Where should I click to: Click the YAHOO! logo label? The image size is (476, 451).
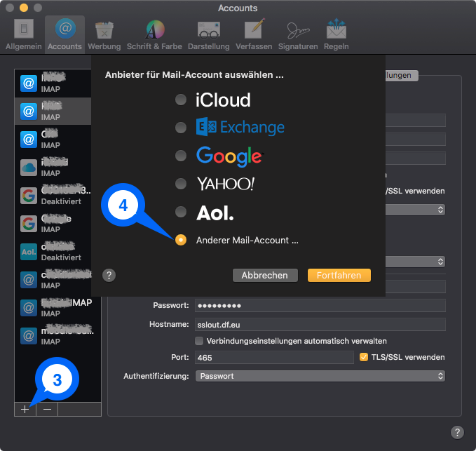pyautogui.click(x=226, y=184)
